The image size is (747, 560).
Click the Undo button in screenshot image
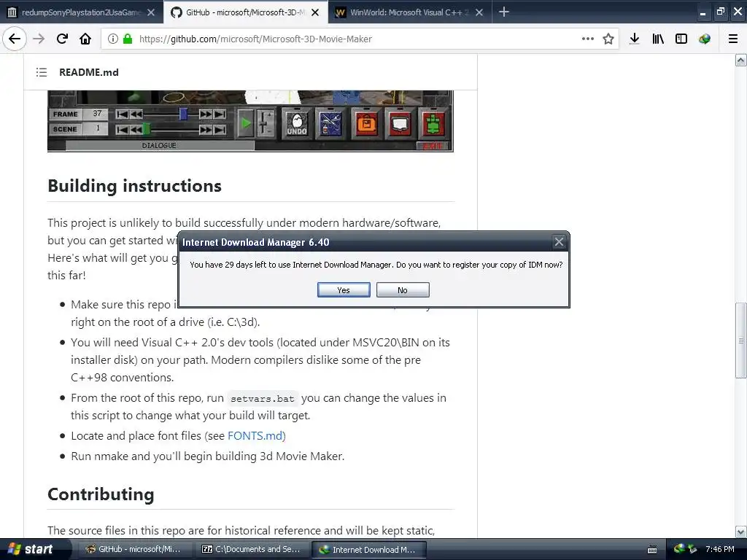pos(297,123)
